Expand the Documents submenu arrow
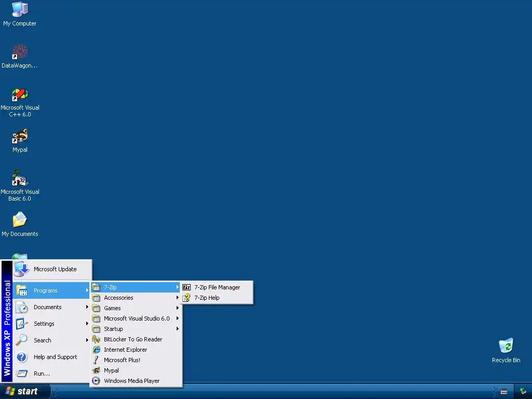This screenshot has width=532, height=399. pos(87,307)
